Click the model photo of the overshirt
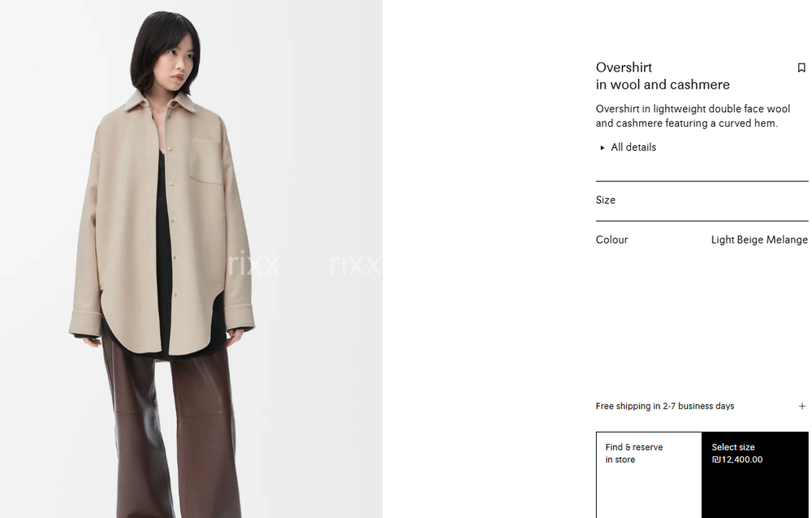The height and width of the screenshot is (518, 812). 191,259
